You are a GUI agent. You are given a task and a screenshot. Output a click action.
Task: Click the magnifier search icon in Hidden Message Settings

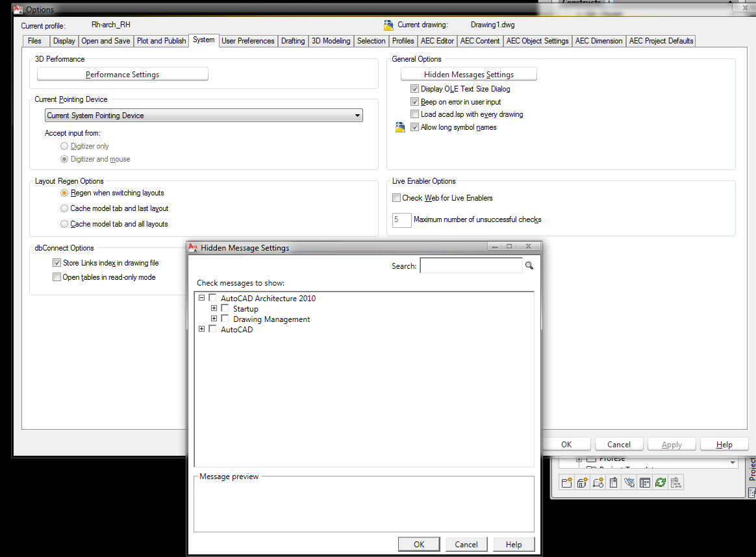pos(529,266)
